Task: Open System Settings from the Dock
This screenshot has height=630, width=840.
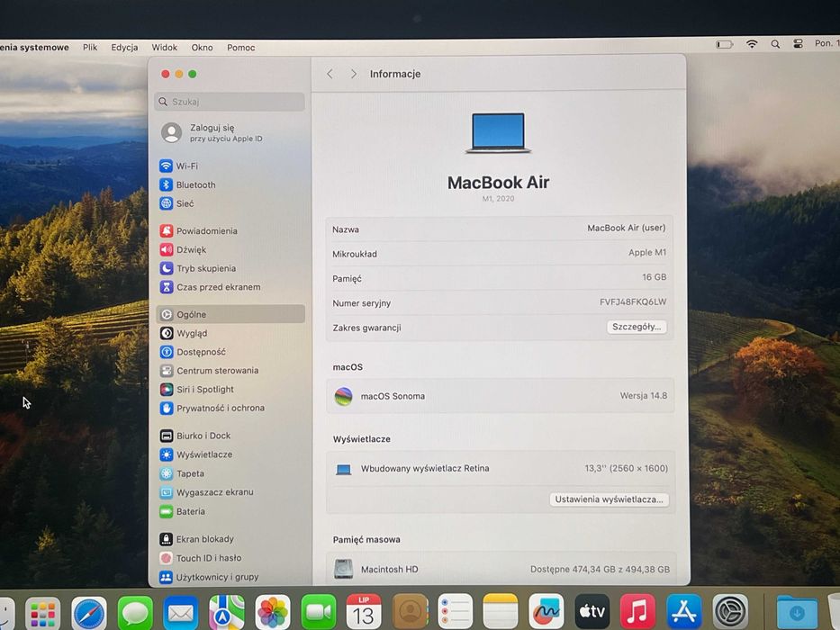Action: click(x=730, y=611)
